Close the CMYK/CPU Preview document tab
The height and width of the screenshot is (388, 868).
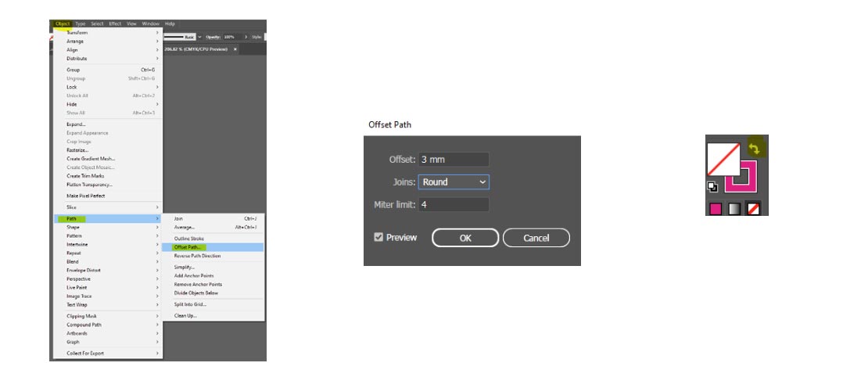click(235, 49)
